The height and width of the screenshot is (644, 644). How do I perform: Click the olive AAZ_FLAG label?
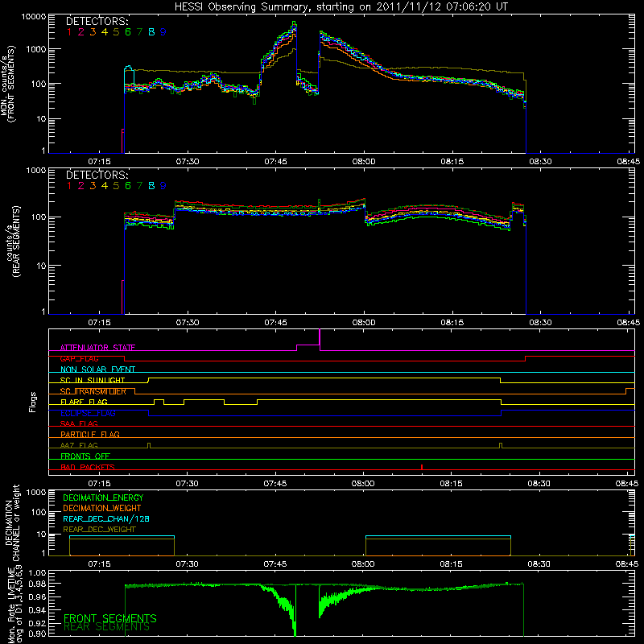79,445
